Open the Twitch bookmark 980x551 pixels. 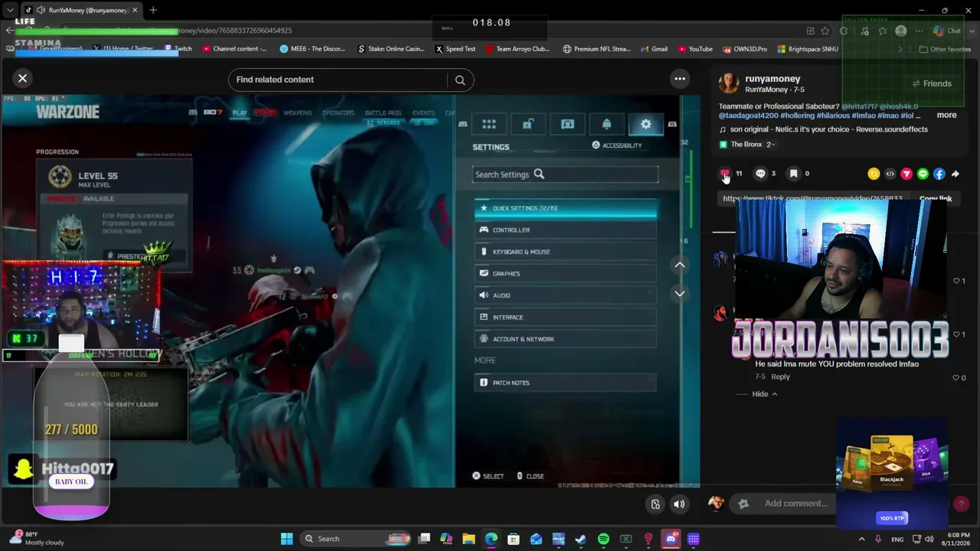coord(178,49)
